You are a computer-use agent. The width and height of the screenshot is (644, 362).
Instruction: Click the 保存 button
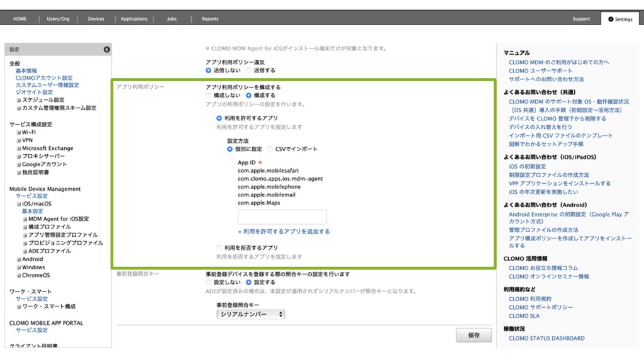pos(474,336)
